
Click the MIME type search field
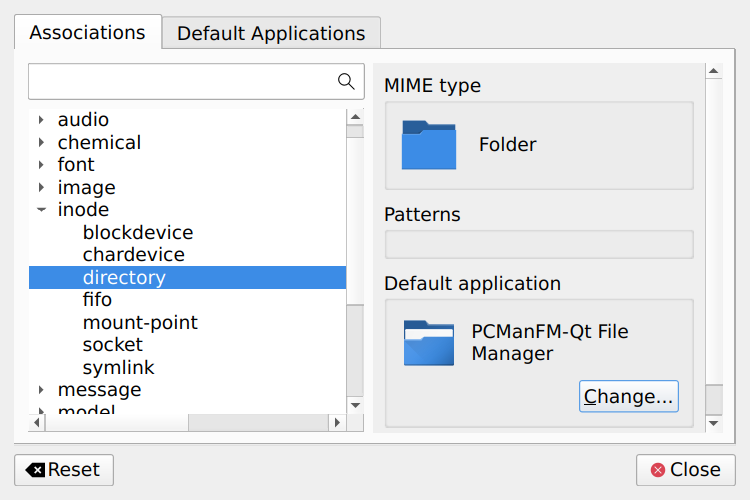tap(196, 81)
